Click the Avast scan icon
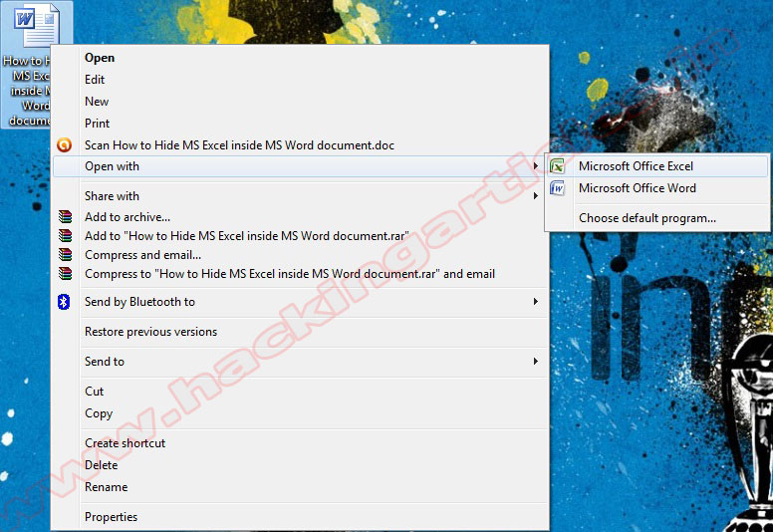 (64, 145)
